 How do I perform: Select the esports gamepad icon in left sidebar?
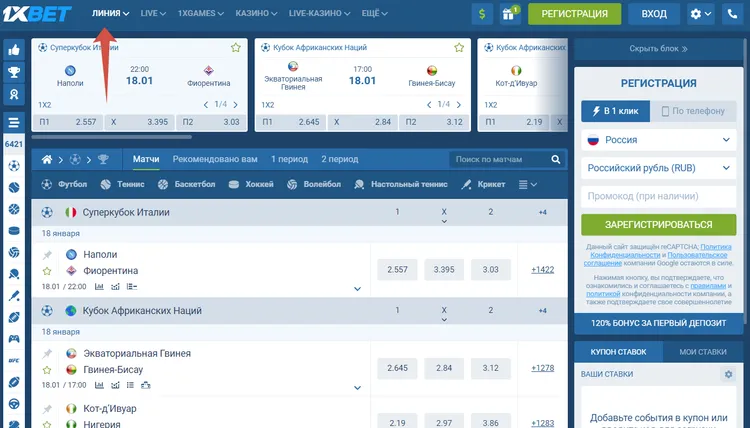point(14,339)
